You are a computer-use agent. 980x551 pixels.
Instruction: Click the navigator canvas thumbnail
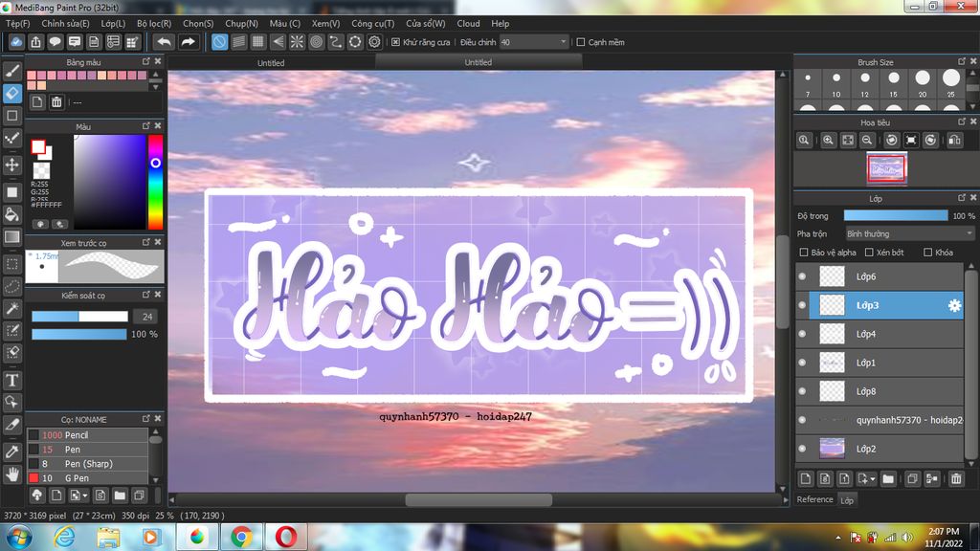tap(886, 168)
